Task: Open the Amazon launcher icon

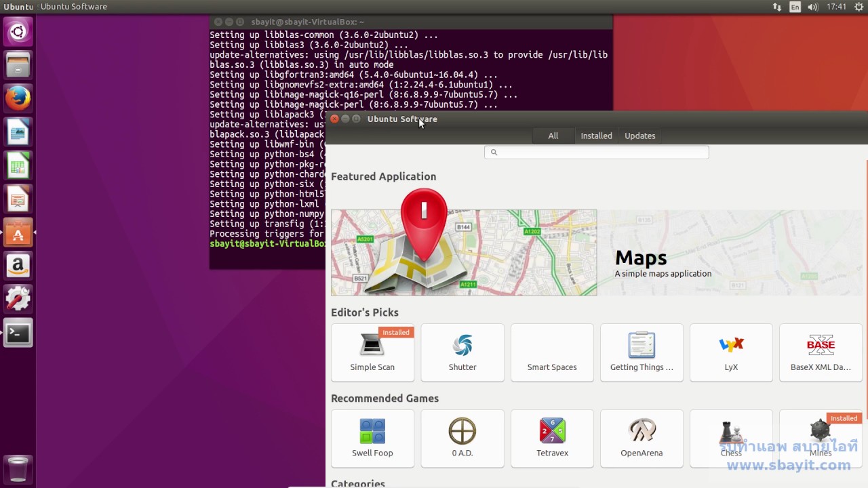Action: tap(18, 266)
